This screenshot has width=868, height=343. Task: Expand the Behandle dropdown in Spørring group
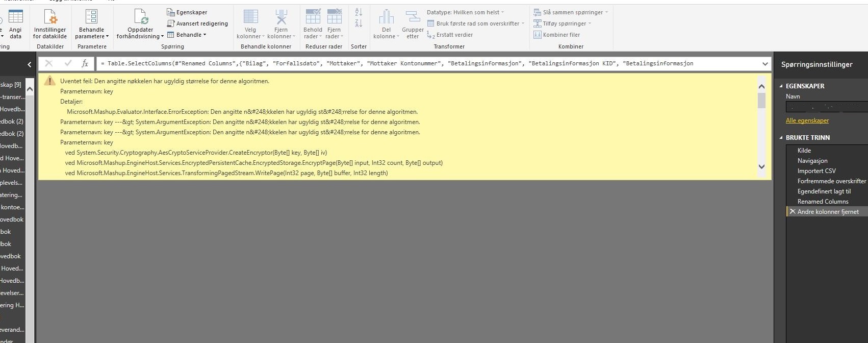coord(187,35)
